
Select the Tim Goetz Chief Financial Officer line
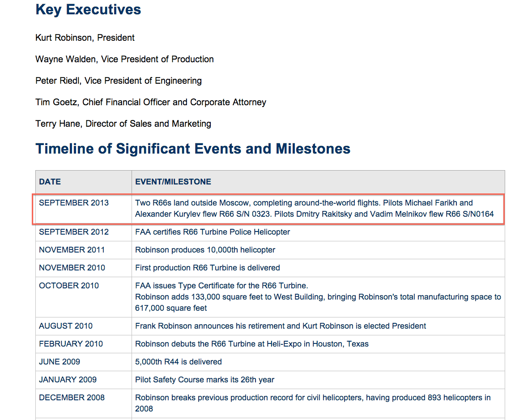coord(151,102)
